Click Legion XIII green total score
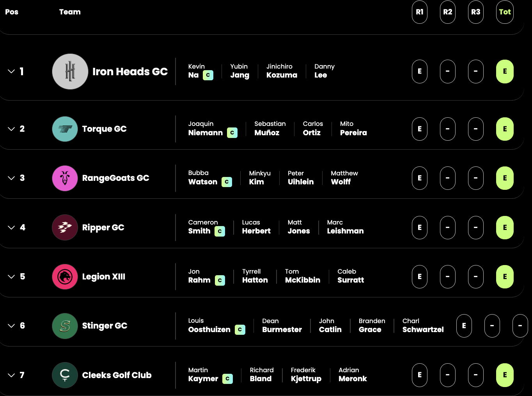Screen dimensions: 532x396 pos(505,277)
